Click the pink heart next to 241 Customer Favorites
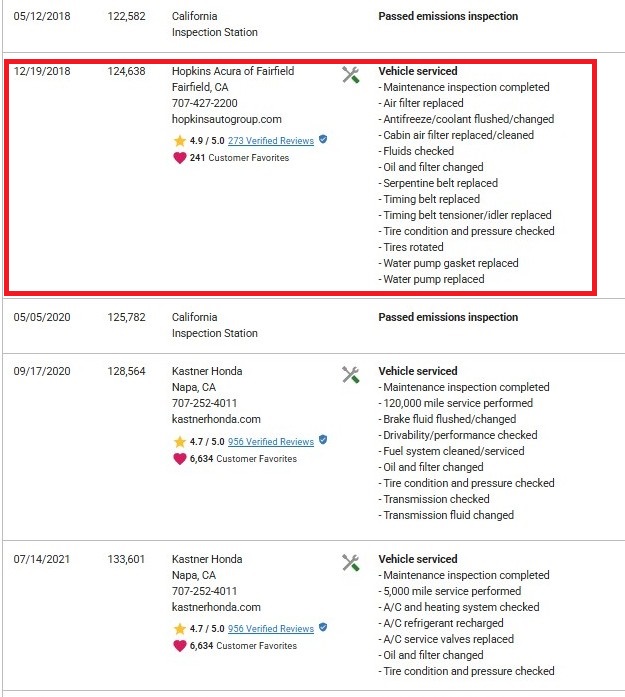Image resolution: width=625 pixels, height=697 pixels. point(180,158)
